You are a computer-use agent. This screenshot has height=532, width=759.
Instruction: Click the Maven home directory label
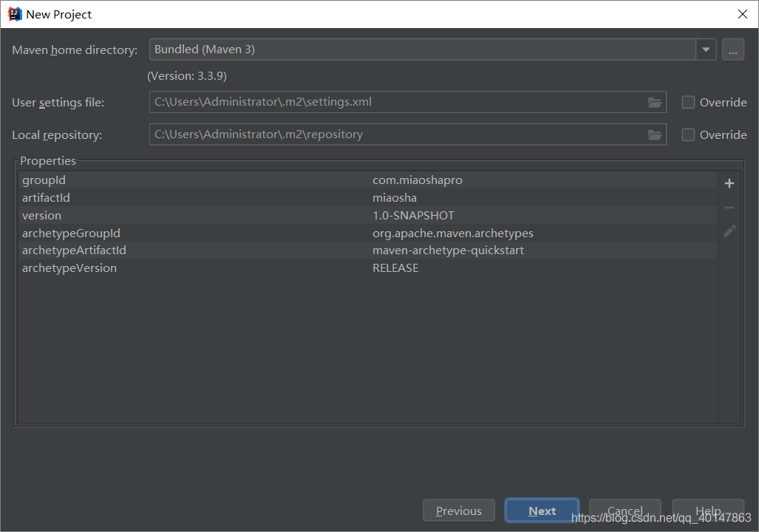[x=75, y=50]
